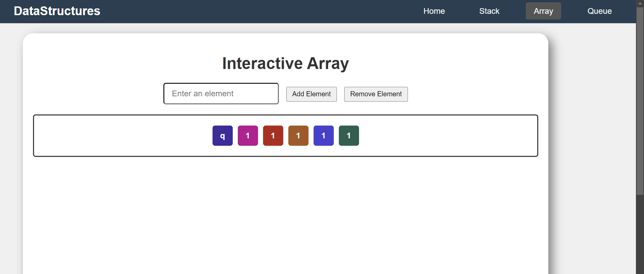Image resolution: width=644 pixels, height=274 pixels.
Task: Click the Remove Element button
Action: pyautogui.click(x=376, y=94)
